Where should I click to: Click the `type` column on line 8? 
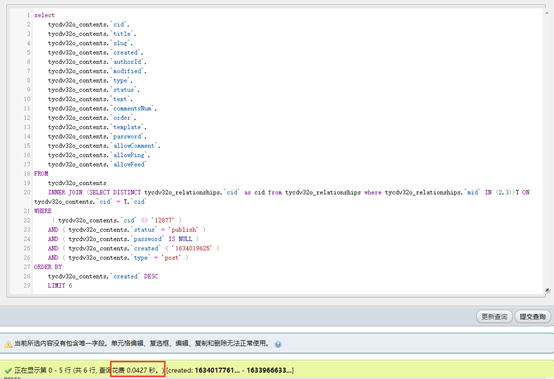(120, 81)
